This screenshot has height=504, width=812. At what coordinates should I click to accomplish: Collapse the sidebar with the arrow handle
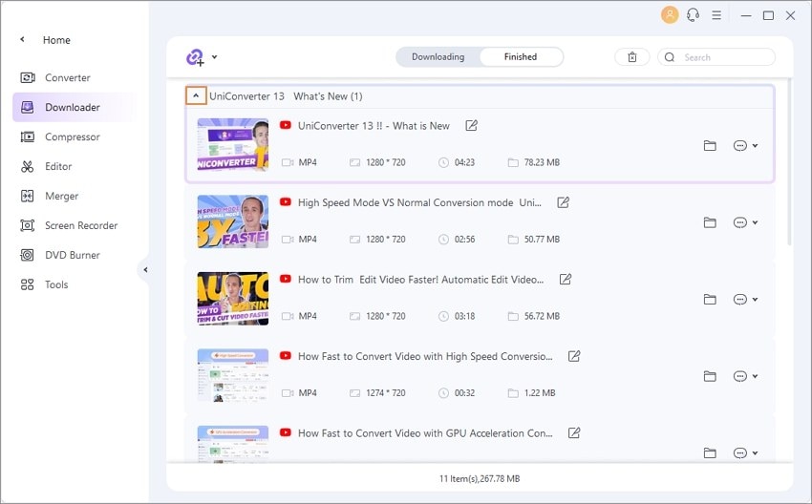145,269
